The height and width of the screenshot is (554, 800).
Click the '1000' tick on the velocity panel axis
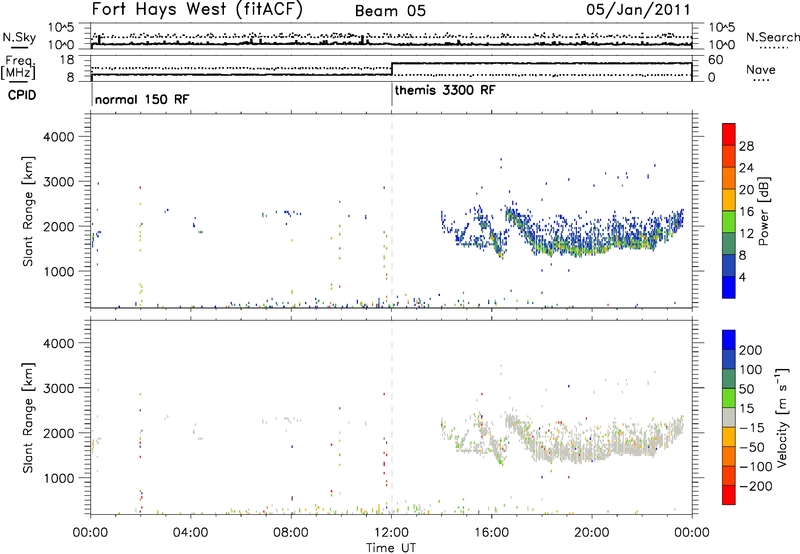(x=59, y=478)
